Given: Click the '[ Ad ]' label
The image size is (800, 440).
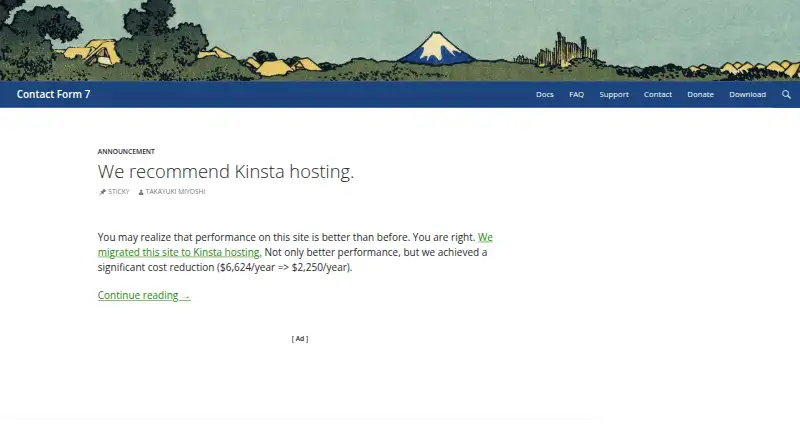Looking at the screenshot, I should pyautogui.click(x=300, y=339).
